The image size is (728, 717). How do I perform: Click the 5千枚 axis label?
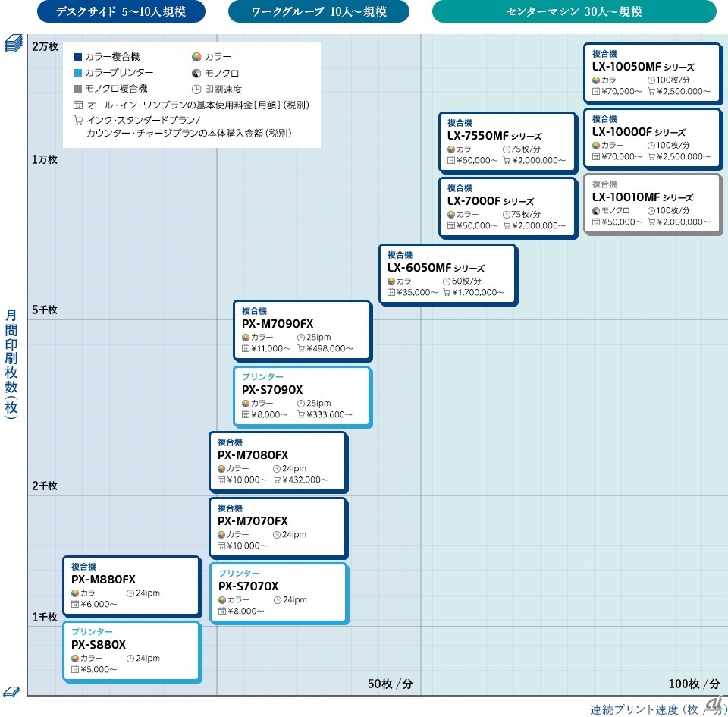pyautogui.click(x=45, y=310)
